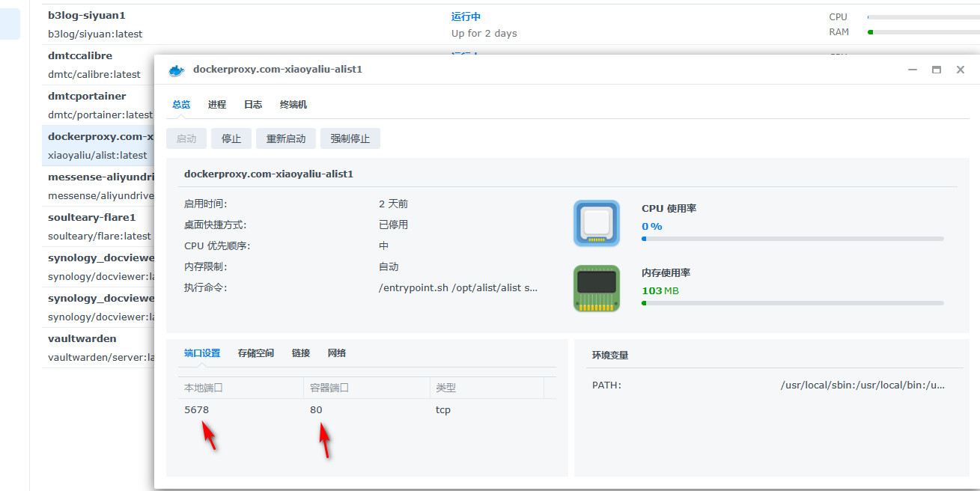Viewport: 980px width, 491px height.
Task: Select the soulteary-flare1 container row
Action: [98, 227]
